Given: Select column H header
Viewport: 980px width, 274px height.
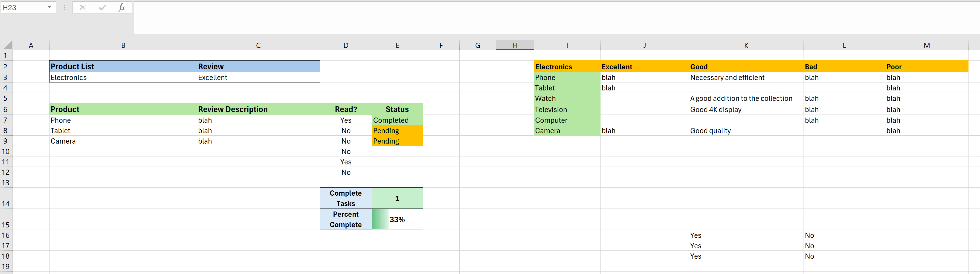Looking at the screenshot, I should 514,45.
